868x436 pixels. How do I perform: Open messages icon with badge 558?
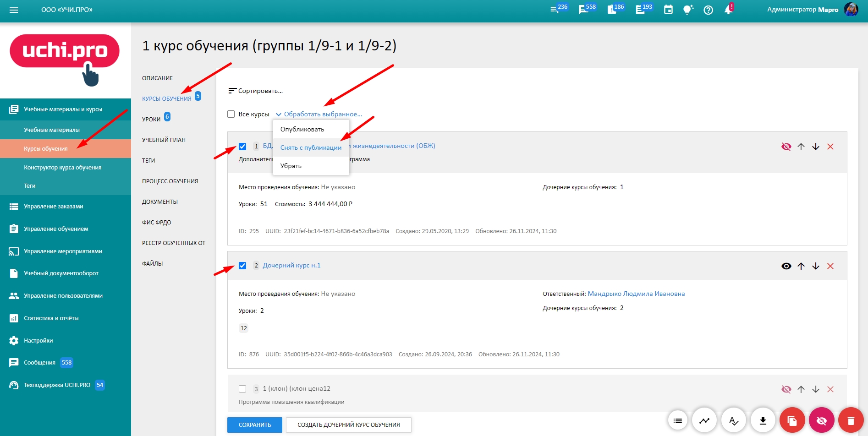pos(583,10)
